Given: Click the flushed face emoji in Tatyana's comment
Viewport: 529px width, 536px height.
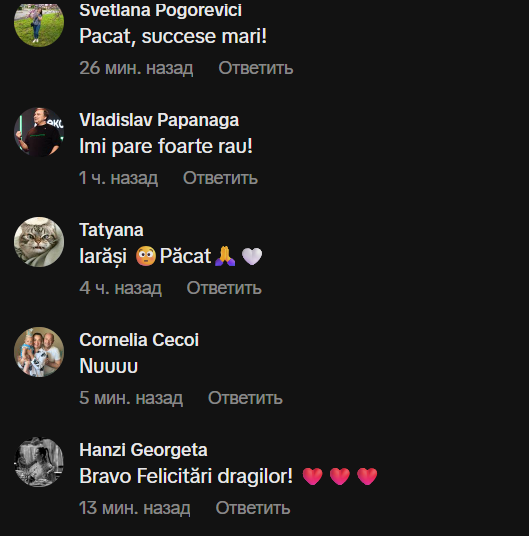Looking at the screenshot, I should (146, 256).
